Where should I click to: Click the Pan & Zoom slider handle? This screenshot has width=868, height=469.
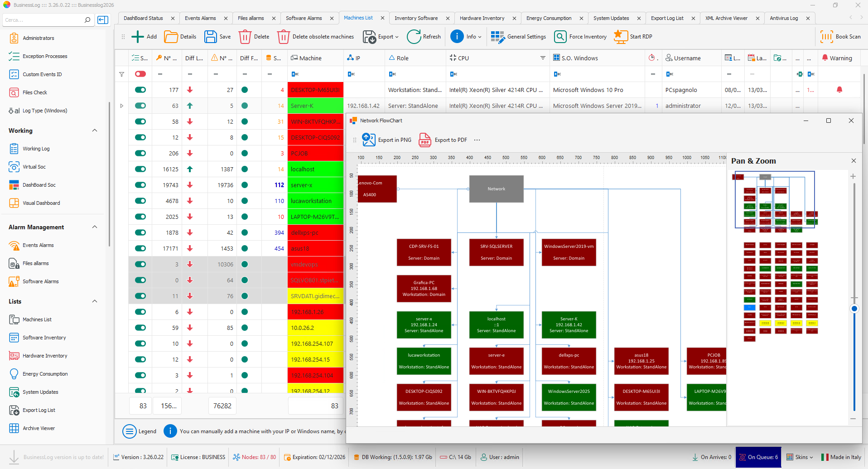click(x=854, y=309)
